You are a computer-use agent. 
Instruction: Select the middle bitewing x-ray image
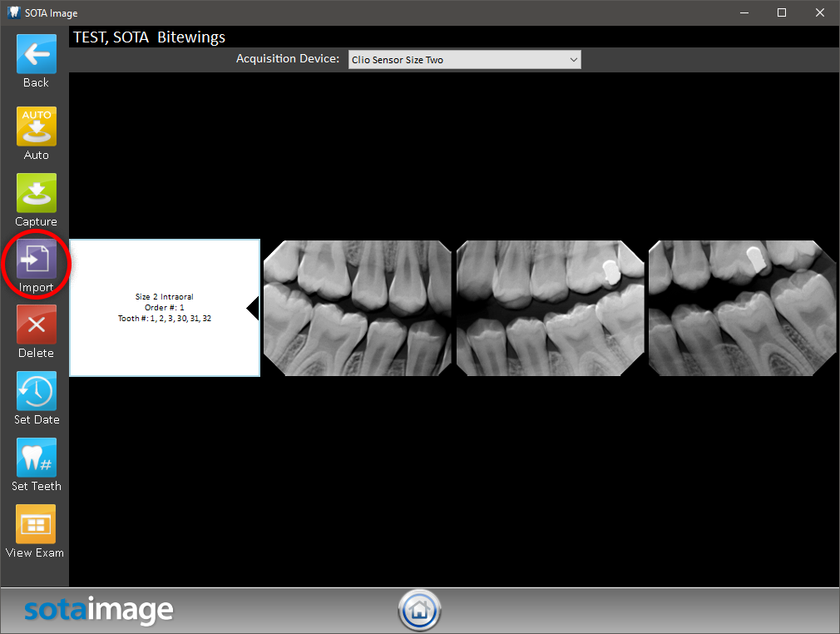550,308
